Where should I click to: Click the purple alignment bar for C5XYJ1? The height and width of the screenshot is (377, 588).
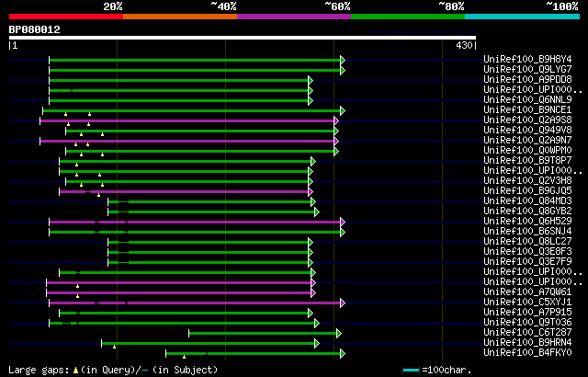(x=195, y=303)
